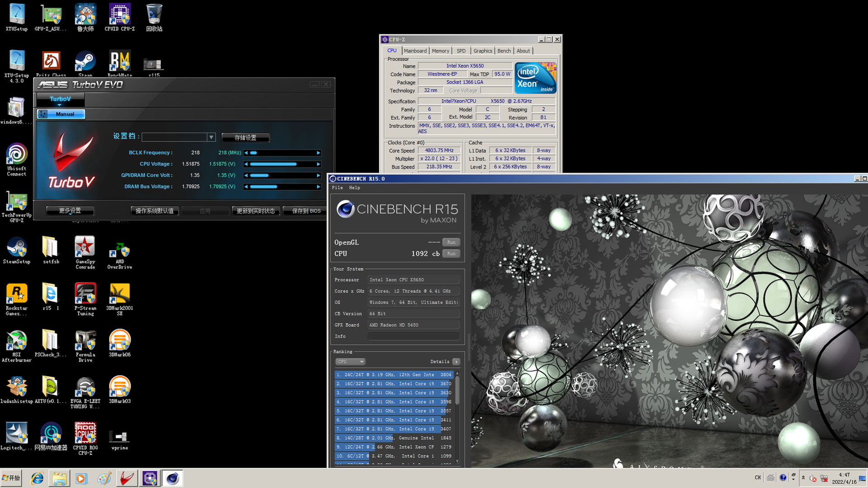Image resolution: width=868 pixels, height=488 pixels.
Task: Select ranking row Intel Xeon CP 1279
Action: click(394, 447)
